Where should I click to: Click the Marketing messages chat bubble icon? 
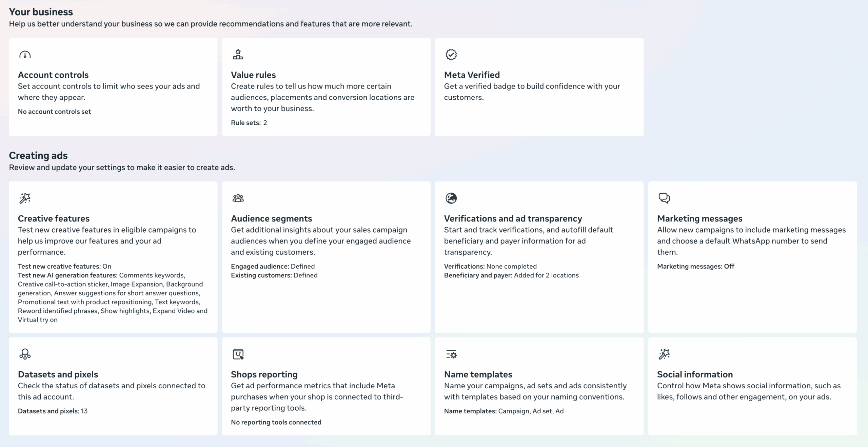[664, 198]
